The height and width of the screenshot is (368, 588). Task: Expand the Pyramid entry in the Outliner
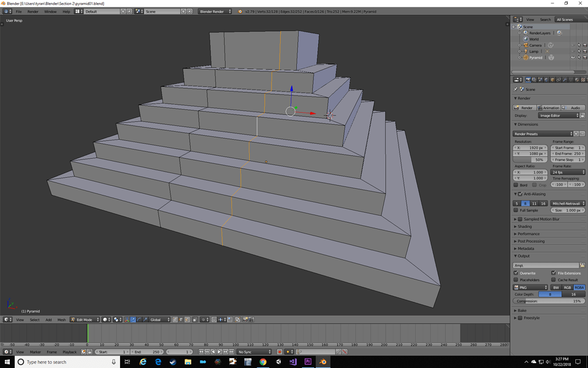click(519, 57)
